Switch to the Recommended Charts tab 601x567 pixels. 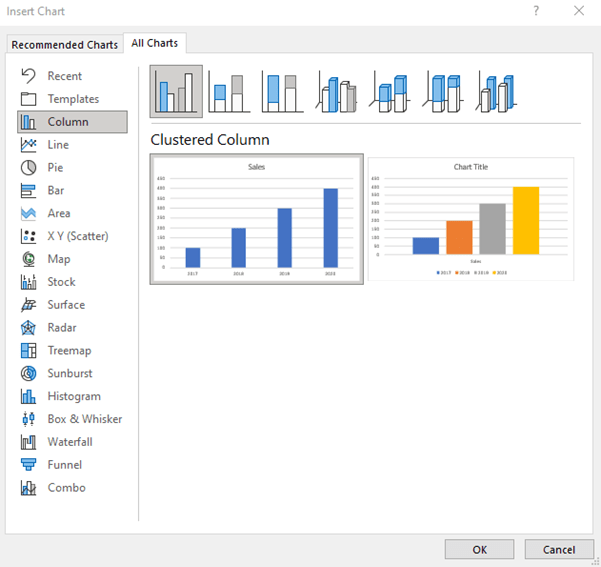click(x=64, y=44)
